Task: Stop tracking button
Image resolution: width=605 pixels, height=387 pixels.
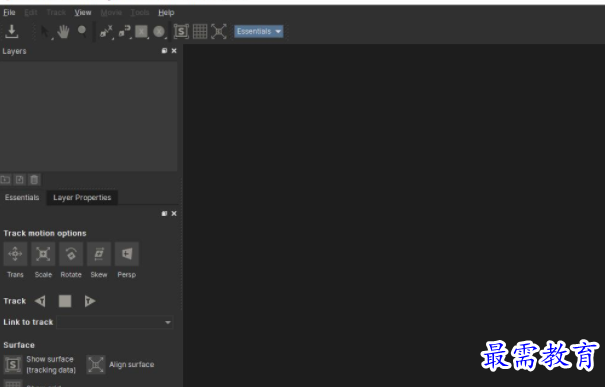Action: 65,301
